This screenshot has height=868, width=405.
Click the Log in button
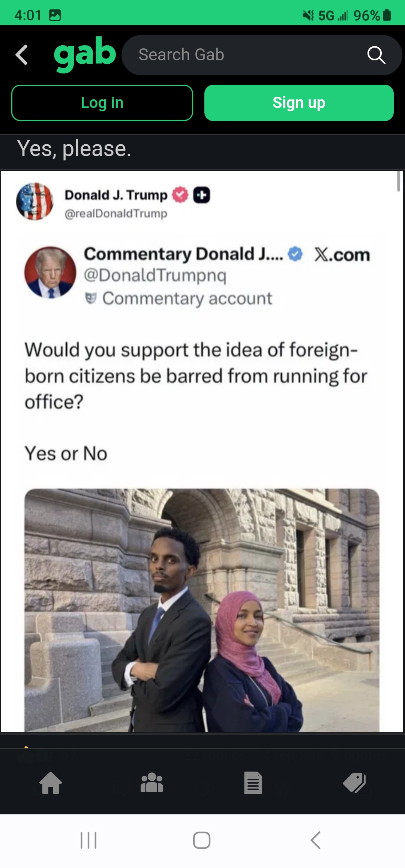(102, 103)
